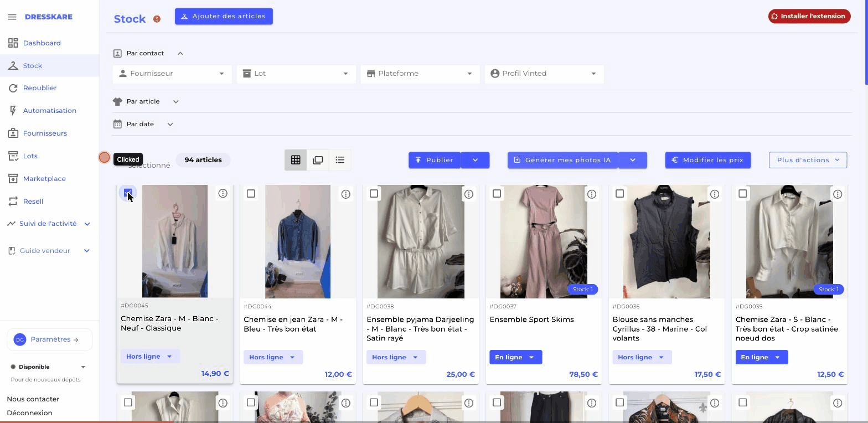Open info menu on Blouse sans manches card
Image resolution: width=868 pixels, height=423 pixels.
pyautogui.click(x=714, y=194)
